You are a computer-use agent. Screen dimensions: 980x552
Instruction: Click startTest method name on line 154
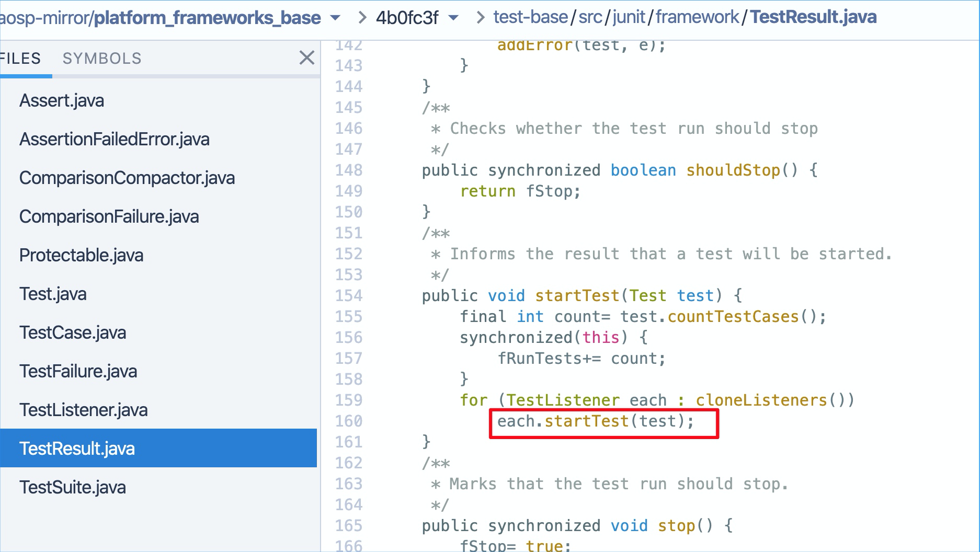point(577,296)
